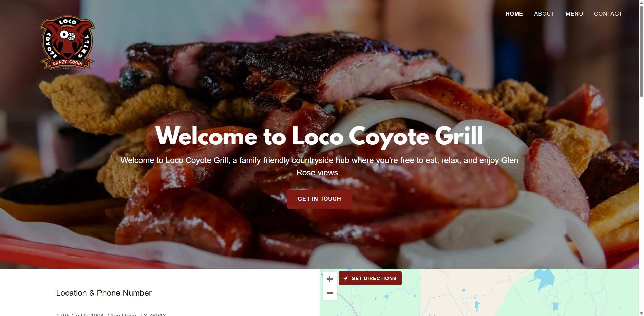Navigate to the CONTACT page

pos(608,14)
